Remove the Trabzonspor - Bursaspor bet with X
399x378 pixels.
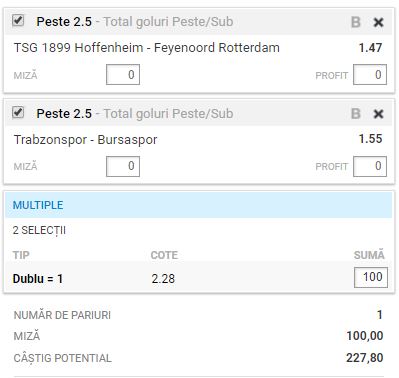coord(378,114)
